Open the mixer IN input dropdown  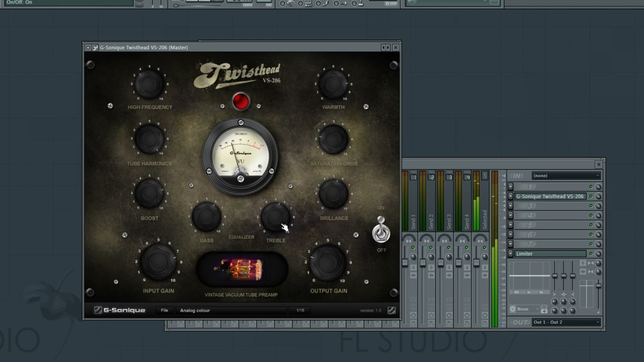(x=566, y=176)
